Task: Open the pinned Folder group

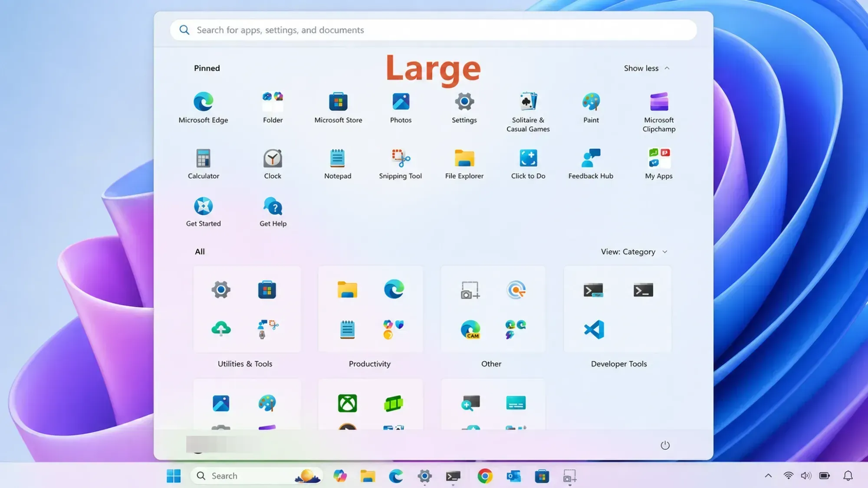Action: coord(273,108)
